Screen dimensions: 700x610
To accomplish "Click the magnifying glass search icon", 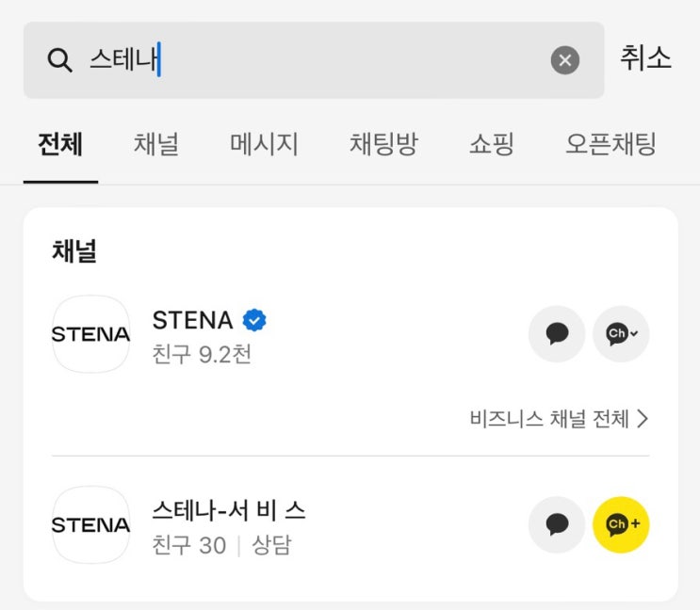I will 59,60.
